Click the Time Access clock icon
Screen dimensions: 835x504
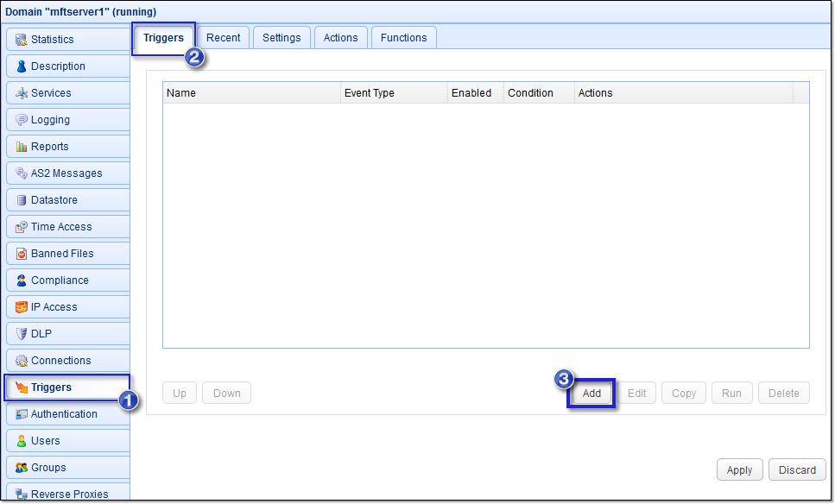22,227
